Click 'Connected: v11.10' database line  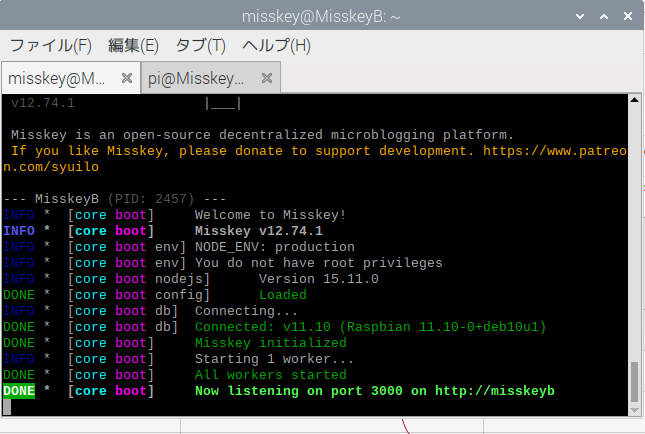tap(370, 327)
